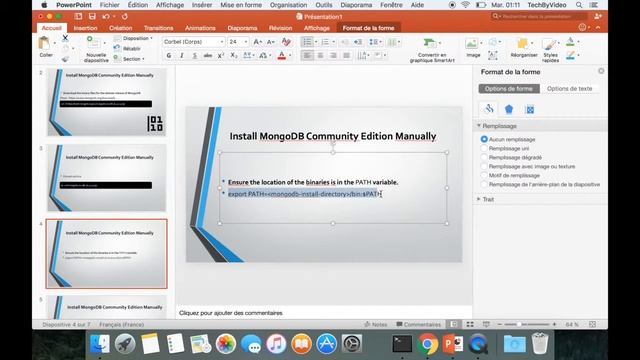640x360 pixels.
Task: Switch to the Animations ribbon tab
Action: pyautogui.click(x=200, y=28)
